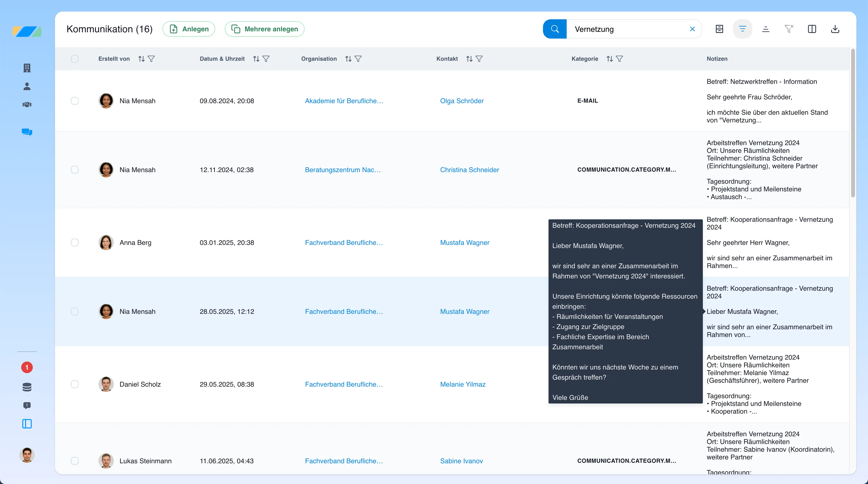Image resolution: width=868 pixels, height=484 pixels.
Task: Check the row for 09.08.2024, 20:08
Action: [75, 101]
